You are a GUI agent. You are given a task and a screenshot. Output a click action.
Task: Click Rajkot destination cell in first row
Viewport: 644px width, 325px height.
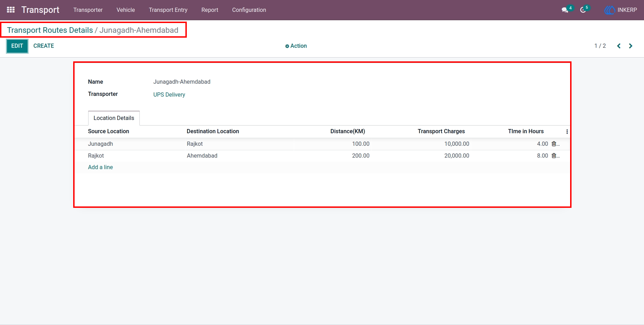coord(195,144)
